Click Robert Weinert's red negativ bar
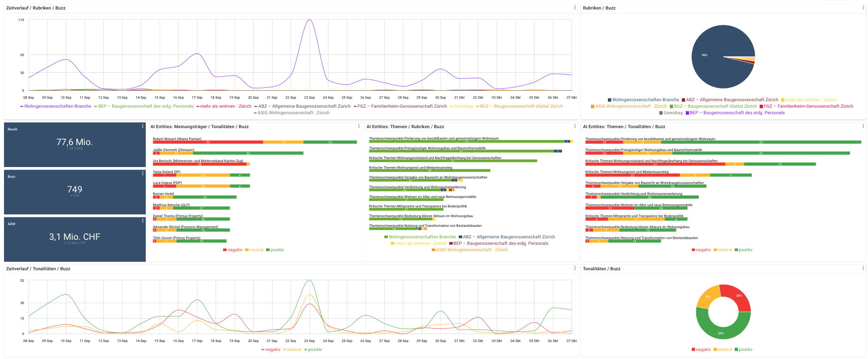868x359 pixels. pos(208,142)
